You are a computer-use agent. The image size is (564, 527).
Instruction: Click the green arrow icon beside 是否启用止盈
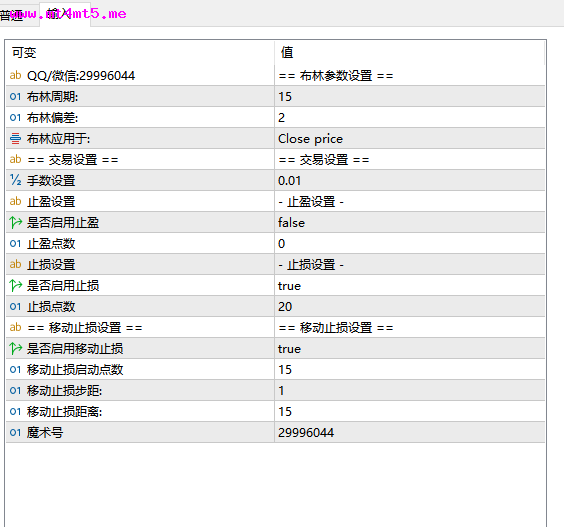[15, 222]
